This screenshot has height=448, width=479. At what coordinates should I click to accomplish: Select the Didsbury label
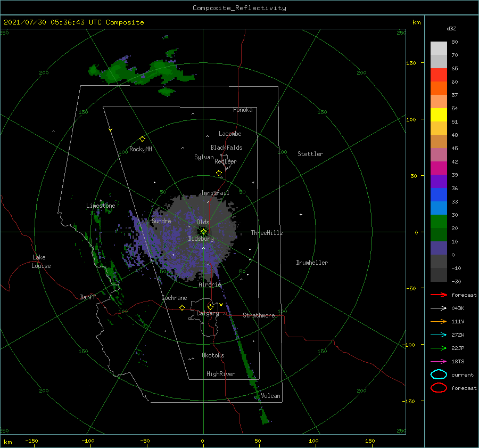click(201, 239)
